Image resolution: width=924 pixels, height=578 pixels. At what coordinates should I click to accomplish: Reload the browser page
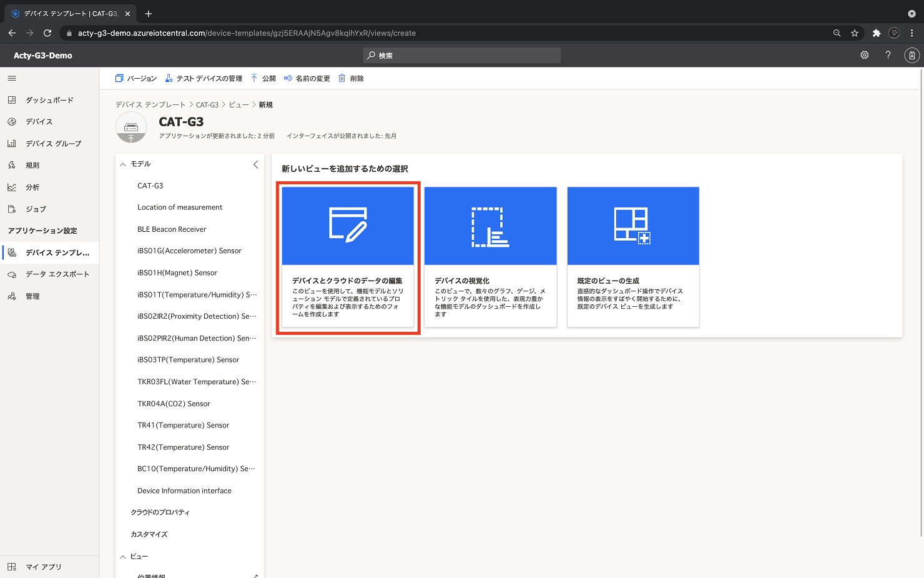[47, 33]
